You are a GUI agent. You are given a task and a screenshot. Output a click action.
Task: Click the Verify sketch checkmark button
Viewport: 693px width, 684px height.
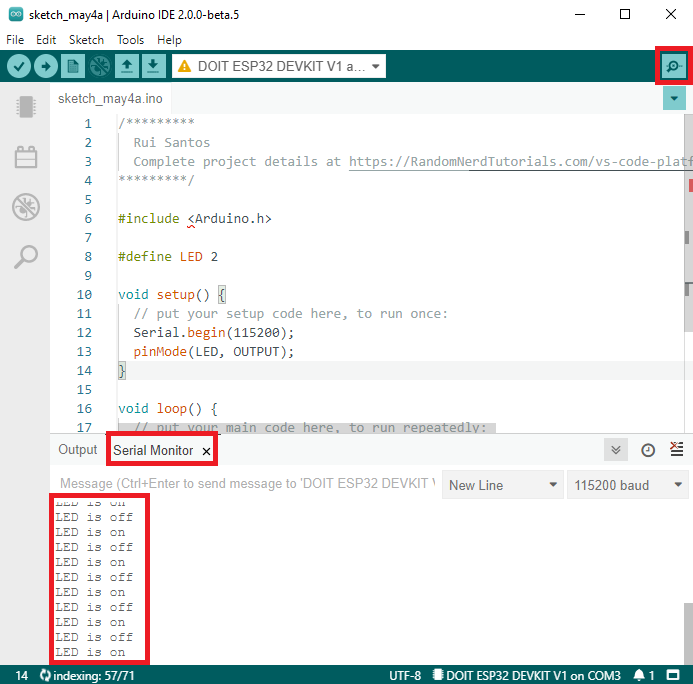(x=19, y=66)
